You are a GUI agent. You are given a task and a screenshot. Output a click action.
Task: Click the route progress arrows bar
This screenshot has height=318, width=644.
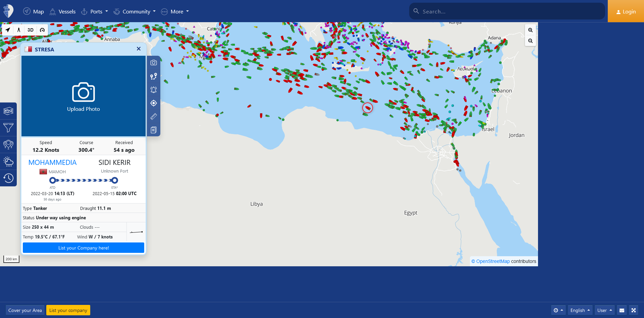click(84, 180)
